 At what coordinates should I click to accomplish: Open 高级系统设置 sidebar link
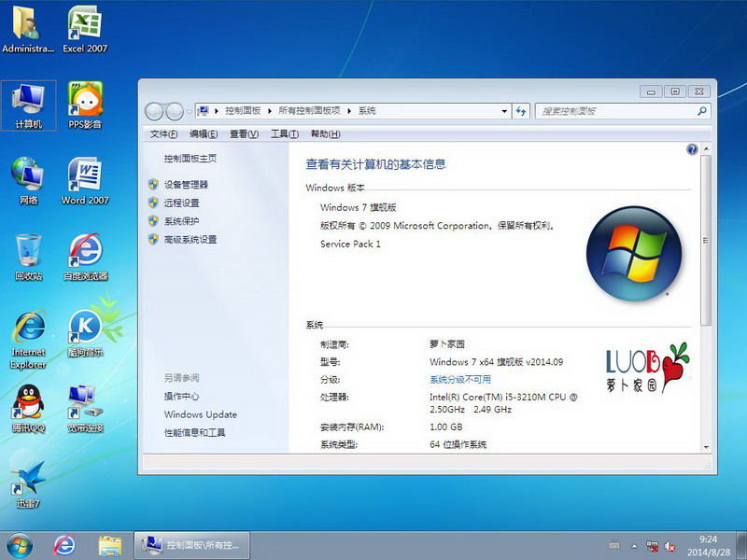[x=190, y=240]
